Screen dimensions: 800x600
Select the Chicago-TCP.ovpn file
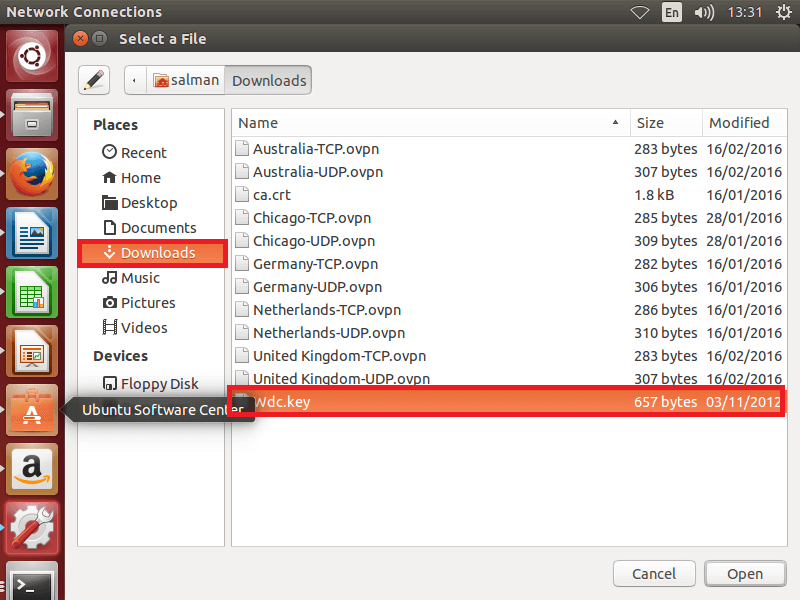pyautogui.click(x=509, y=218)
